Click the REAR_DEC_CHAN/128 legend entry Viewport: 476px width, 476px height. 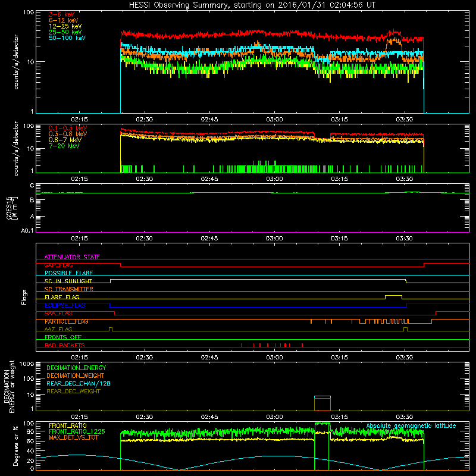click(x=79, y=383)
